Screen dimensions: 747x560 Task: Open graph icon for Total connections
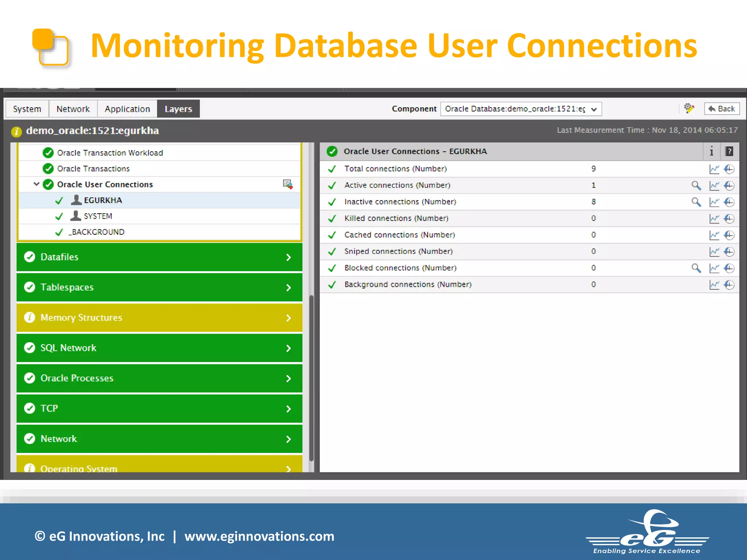coord(714,169)
